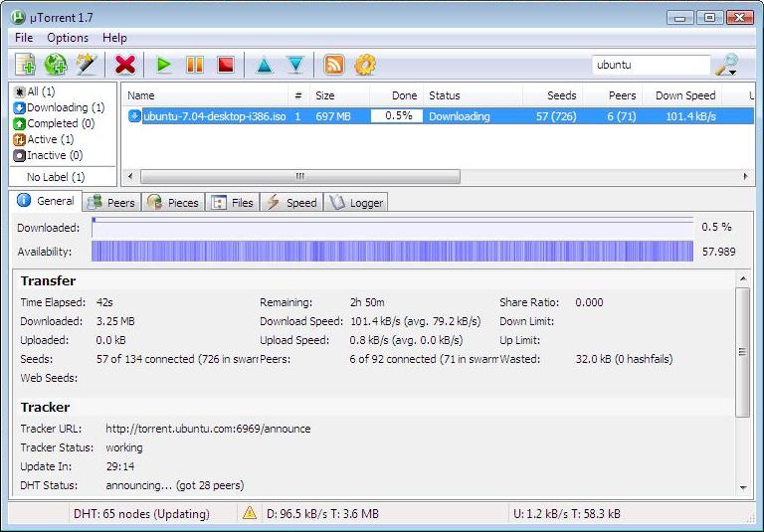Click the 0.5% progress bar in Done column

(397, 116)
